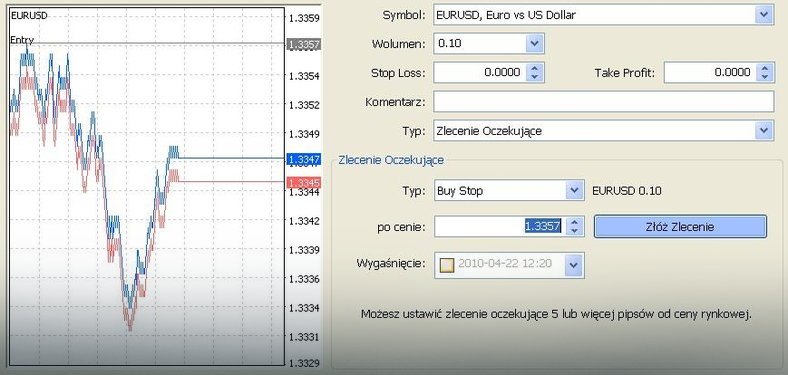Image resolution: width=788 pixels, height=375 pixels.
Task: Click the gray 1.3357 Entry price tag
Action: [x=304, y=45]
